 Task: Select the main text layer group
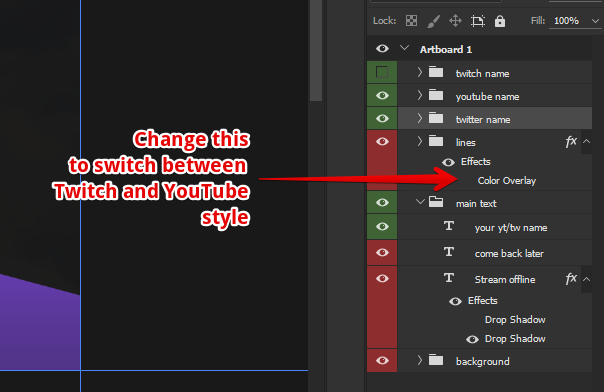pyautogui.click(x=476, y=203)
